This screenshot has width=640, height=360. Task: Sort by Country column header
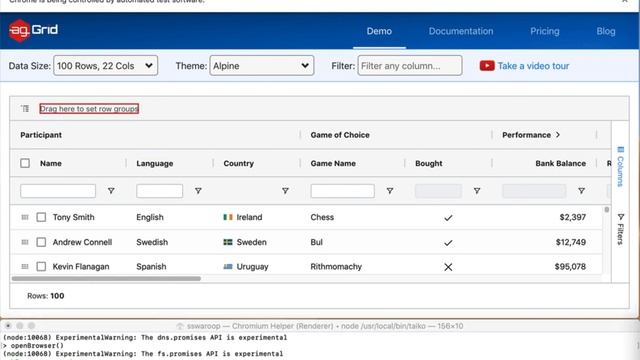pos(238,163)
